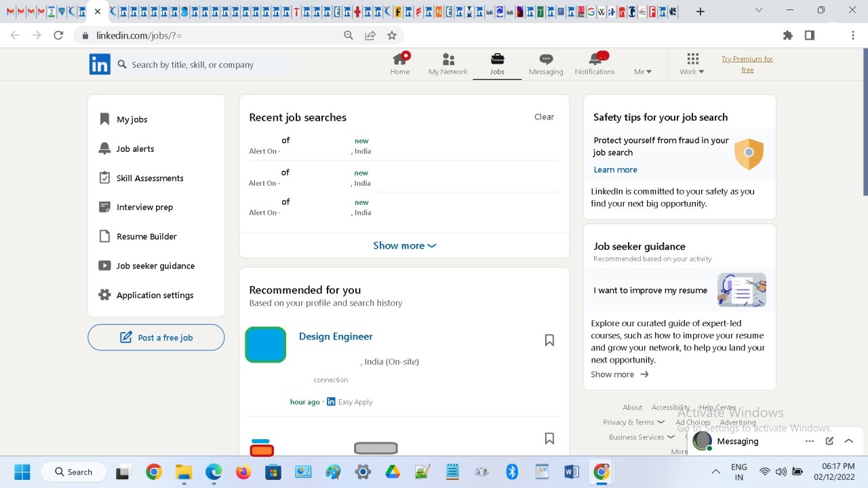Open the Home feed icon
Screen dimensions: 868x488
coord(400,64)
